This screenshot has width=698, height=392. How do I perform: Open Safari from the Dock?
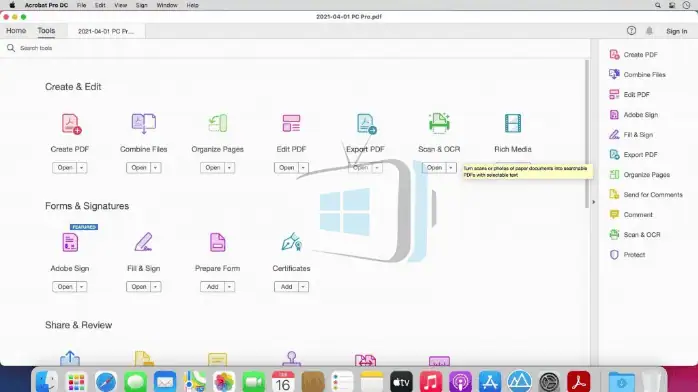[106, 382]
